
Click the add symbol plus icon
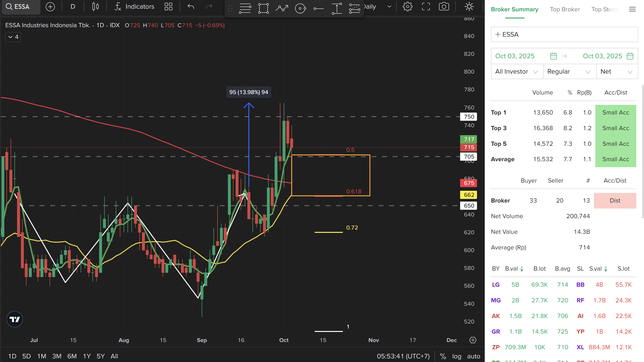[50, 7]
